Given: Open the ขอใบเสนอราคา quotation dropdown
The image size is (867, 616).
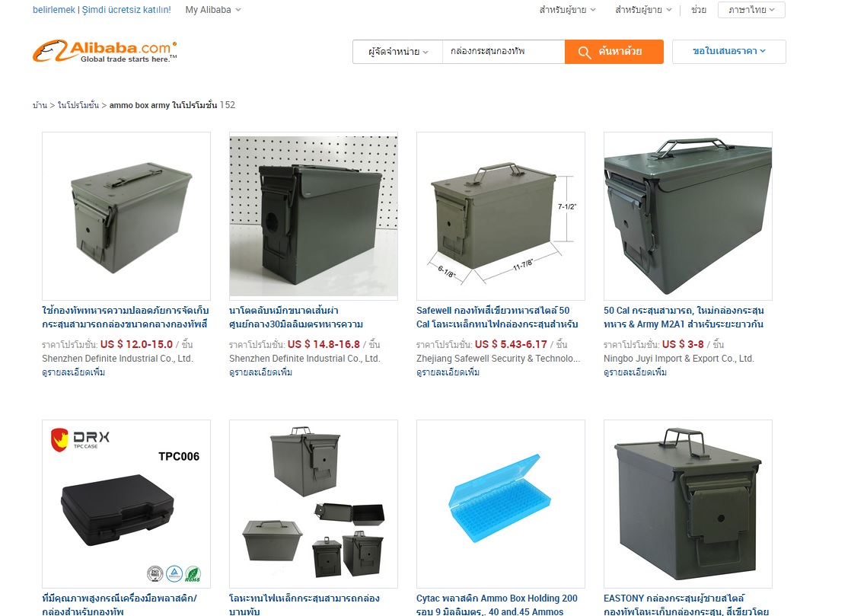Looking at the screenshot, I should 728,52.
